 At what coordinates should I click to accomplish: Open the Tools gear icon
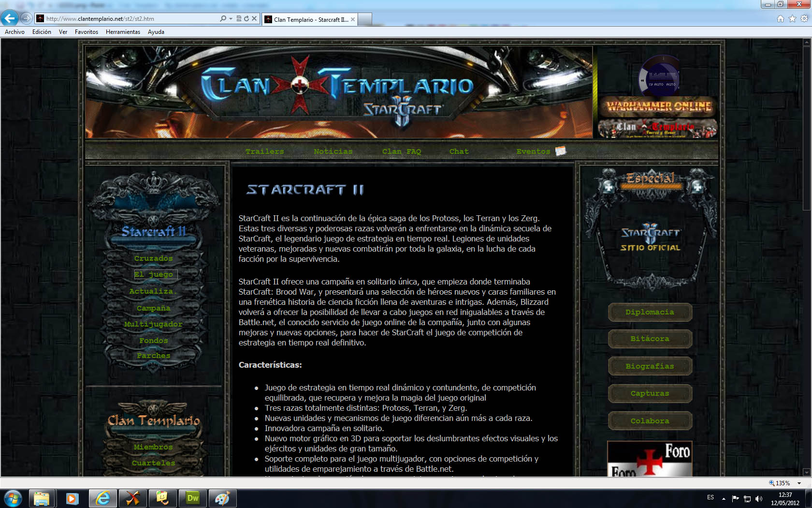[x=804, y=19]
